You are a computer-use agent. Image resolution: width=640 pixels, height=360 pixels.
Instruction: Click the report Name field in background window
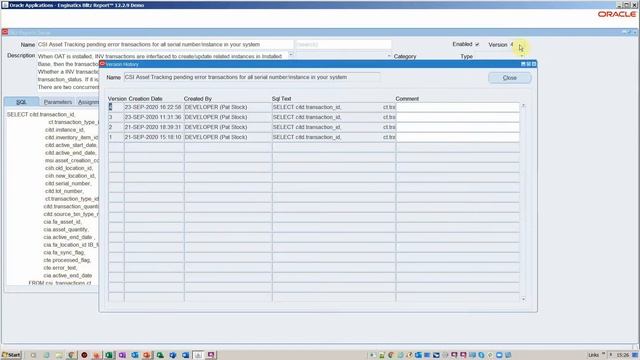(165, 44)
